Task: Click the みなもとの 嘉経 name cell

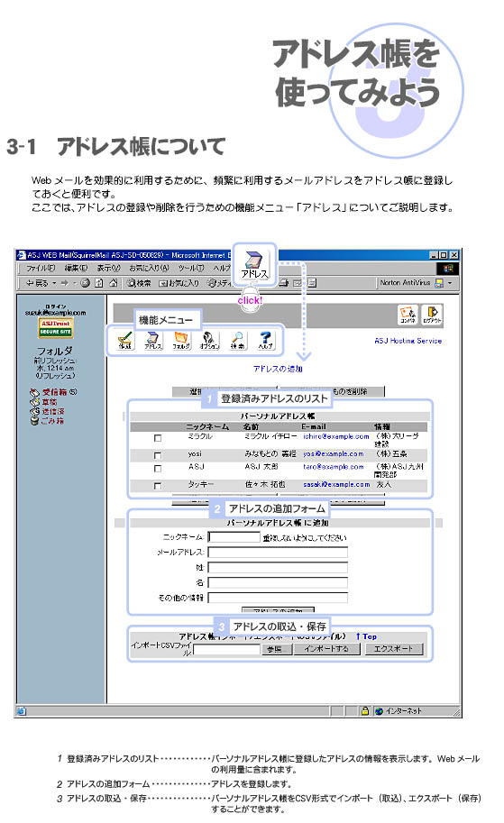Action: tap(270, 453)
